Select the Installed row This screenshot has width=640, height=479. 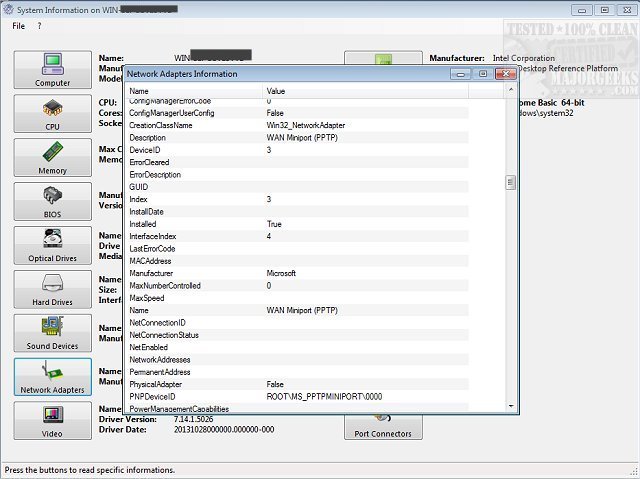pyautogui.click(x=298, y=224)
